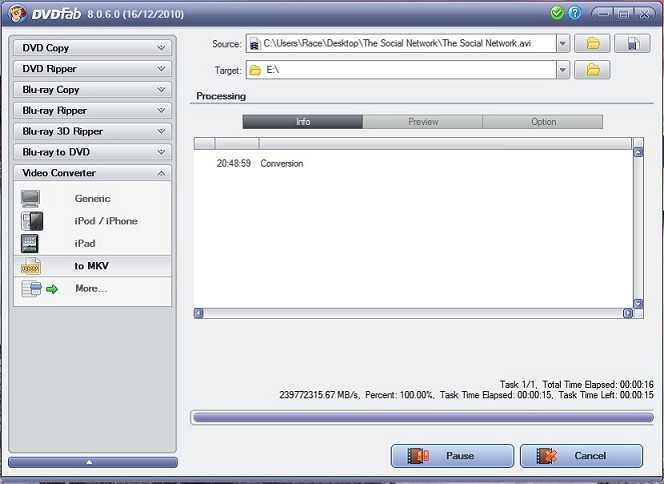Click log scroll down arrow
The width and height of the screenshot is (664, 484).
click(x=638, y=304)
